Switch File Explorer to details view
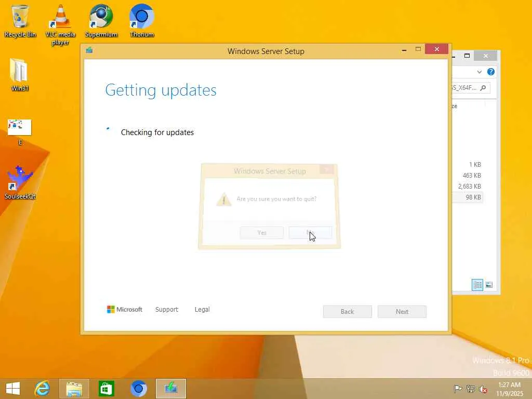 (477, 285)
